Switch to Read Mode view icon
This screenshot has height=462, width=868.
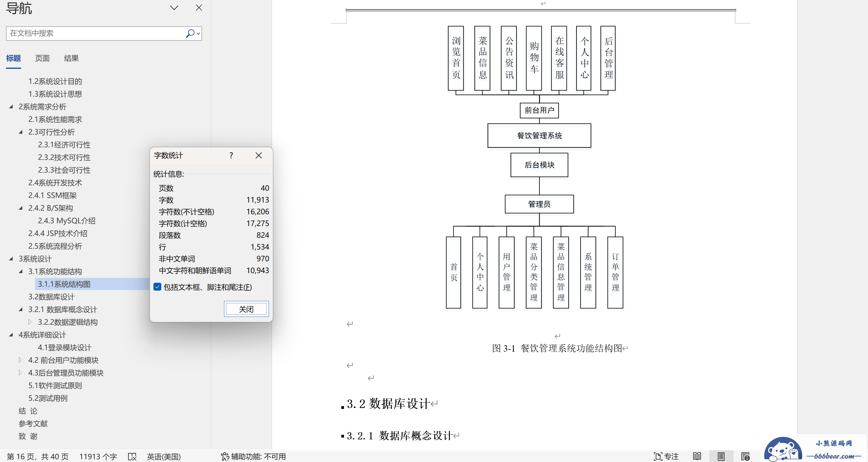pyautogui.click(x=697, y=457)
